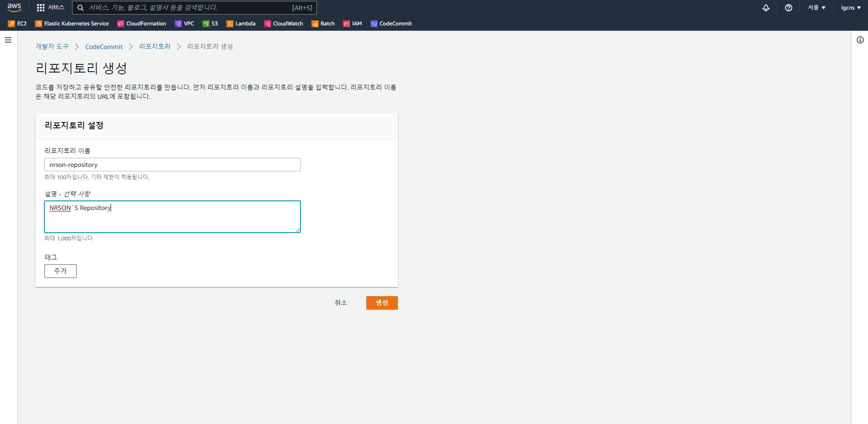This screenshot has height=424, width=868.
Task: Open the CodeCommit shortcut in favorites bar
Action: pos(391,24)
